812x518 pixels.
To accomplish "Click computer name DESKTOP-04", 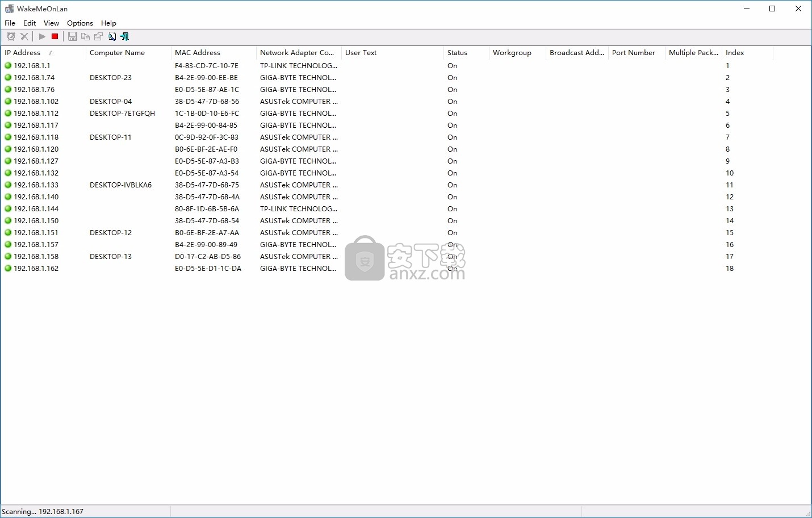I will click(111, 101).
